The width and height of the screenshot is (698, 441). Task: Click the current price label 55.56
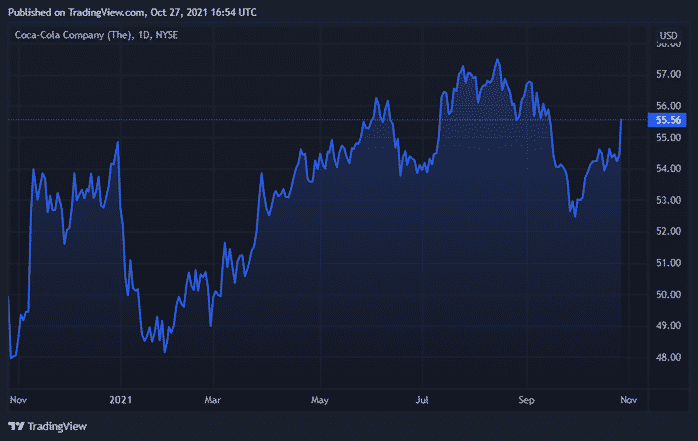click(x=667, y=120)
